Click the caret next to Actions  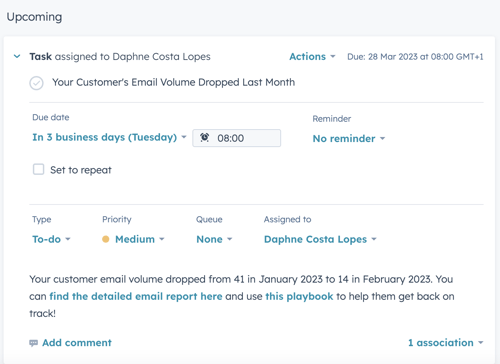point(332,57)
